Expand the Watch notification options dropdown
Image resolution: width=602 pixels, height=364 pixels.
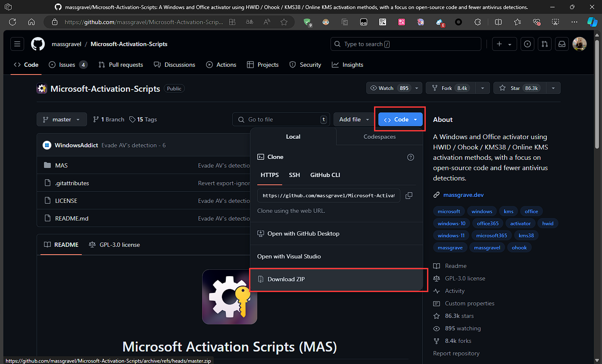point(416,88)
